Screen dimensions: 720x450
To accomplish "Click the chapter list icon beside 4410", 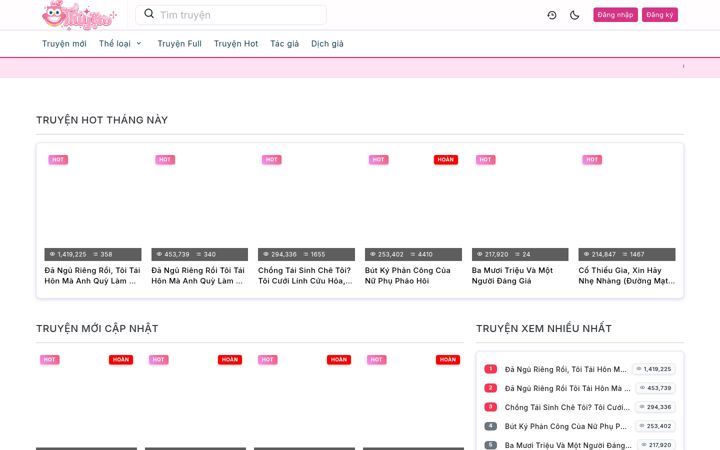I will click(413, 254).
